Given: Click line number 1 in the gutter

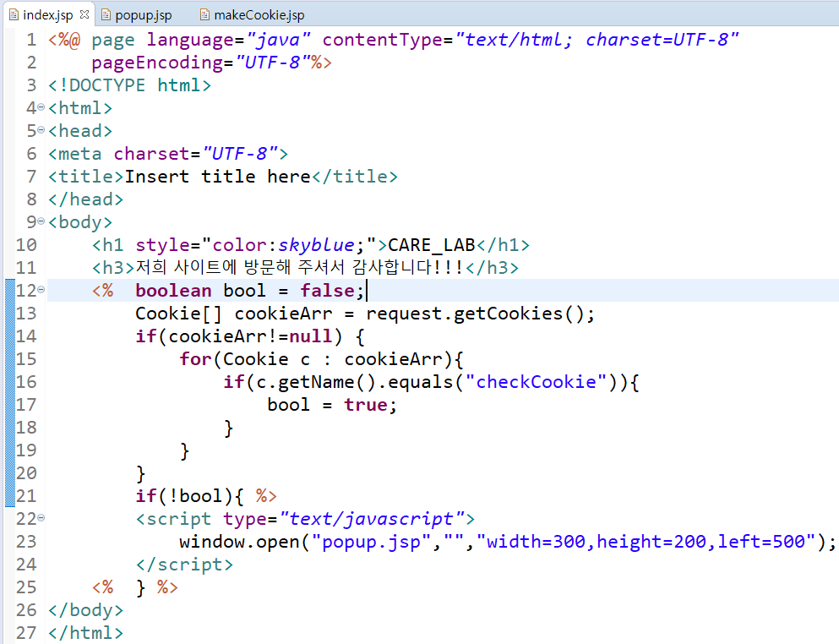Looking at the screenshot, I should click(x=31, y=40).
